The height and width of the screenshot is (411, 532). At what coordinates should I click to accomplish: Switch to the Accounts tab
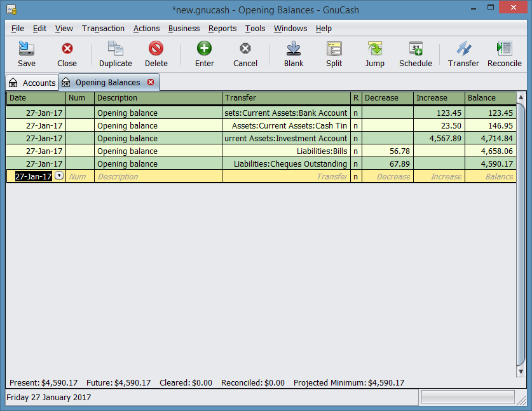click(x=32, y=83)
